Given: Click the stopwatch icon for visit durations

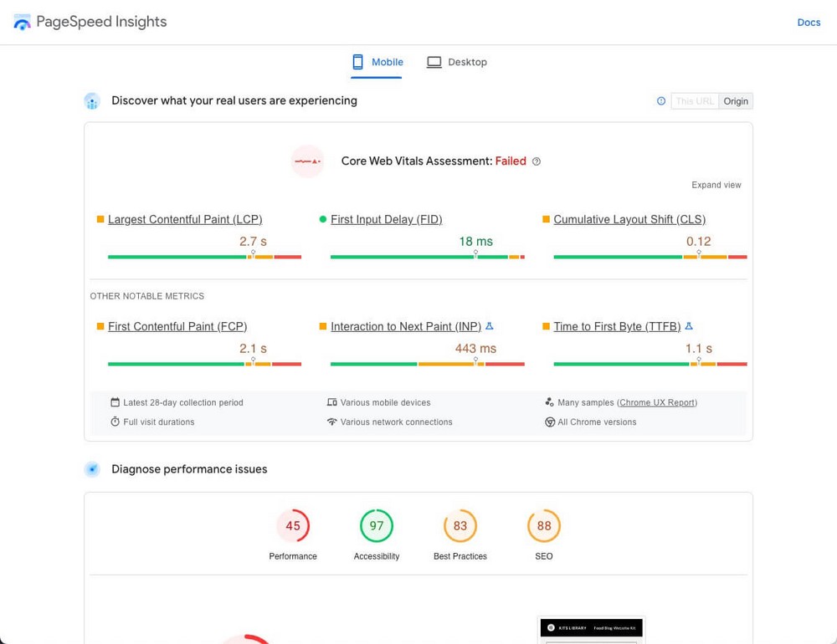Looking at the screenshot, I should coord(115,422).
